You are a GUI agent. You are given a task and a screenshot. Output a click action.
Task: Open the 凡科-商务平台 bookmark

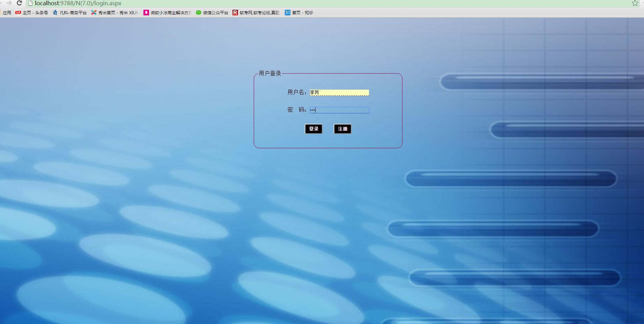click(70, 13)
